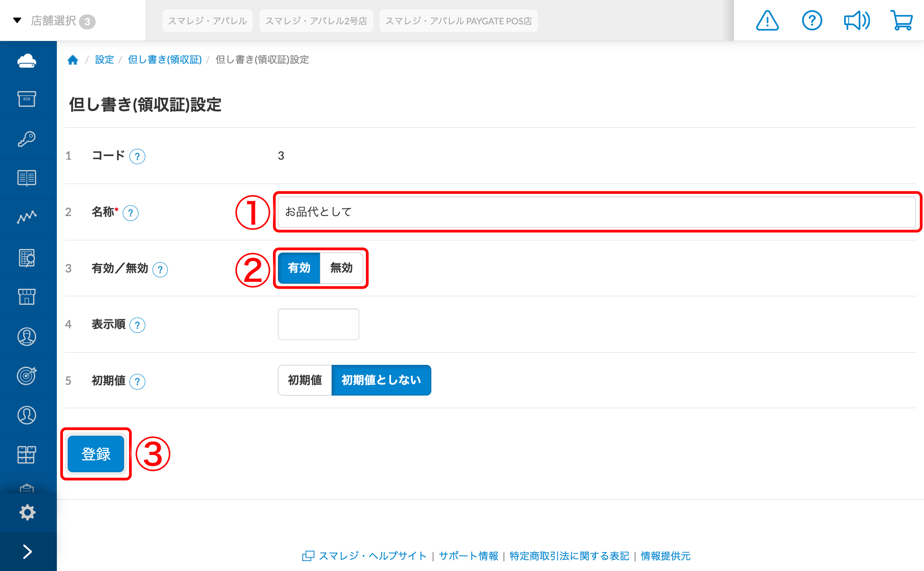The width and height of the screenshot is (924, 571).
Task: Open the warning alerts triangle icon
Action: [x=767, y=21]
